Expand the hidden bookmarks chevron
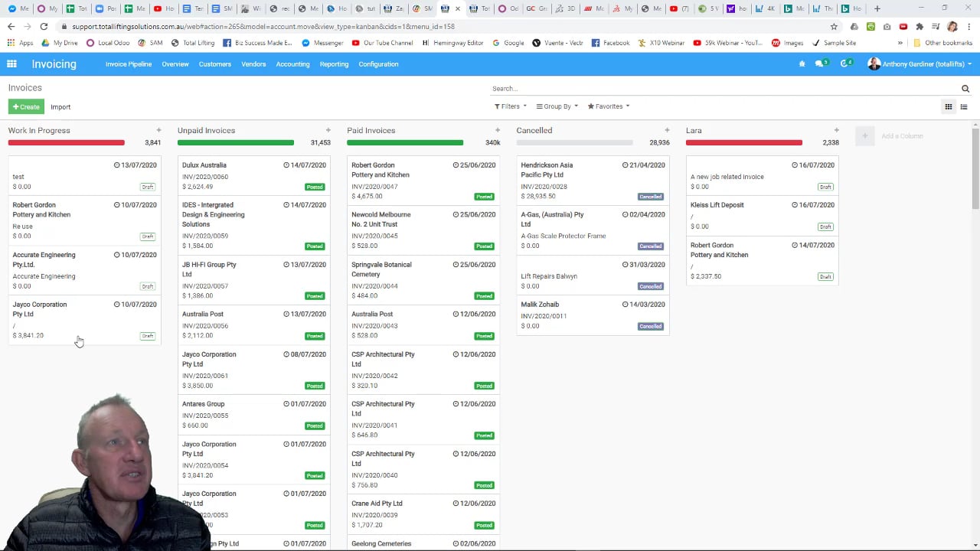Viewport: 980px width, 551px height. point(900,43)
